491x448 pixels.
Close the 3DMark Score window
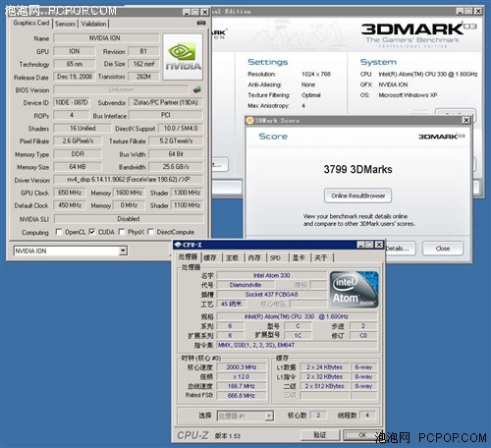466,120
